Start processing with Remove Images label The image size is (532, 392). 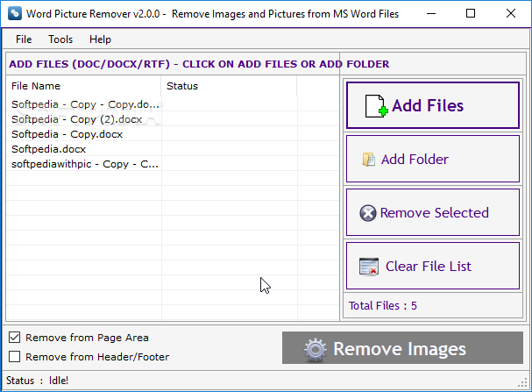(400, 349)
